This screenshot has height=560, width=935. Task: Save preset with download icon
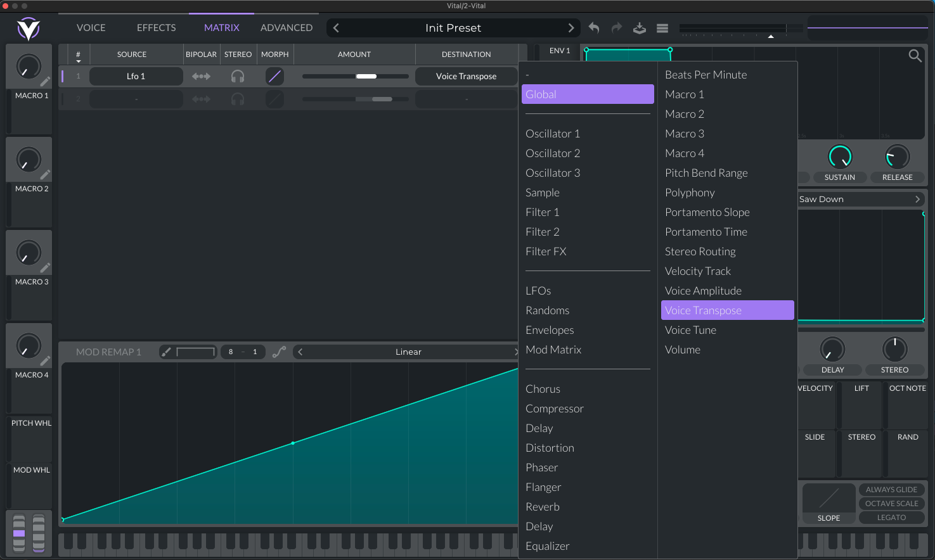coord(640,28)
